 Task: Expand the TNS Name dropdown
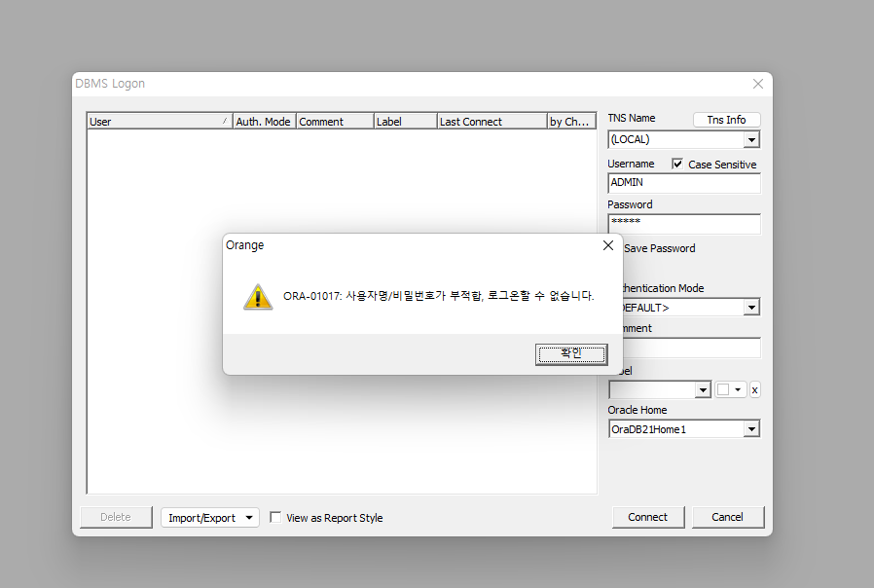750,140
